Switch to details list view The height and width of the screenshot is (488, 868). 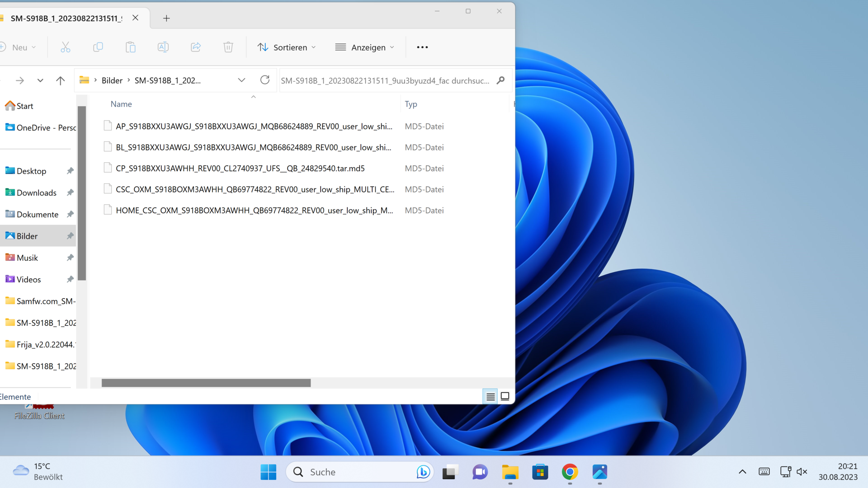pyautogui.click(x=491, y=397)
